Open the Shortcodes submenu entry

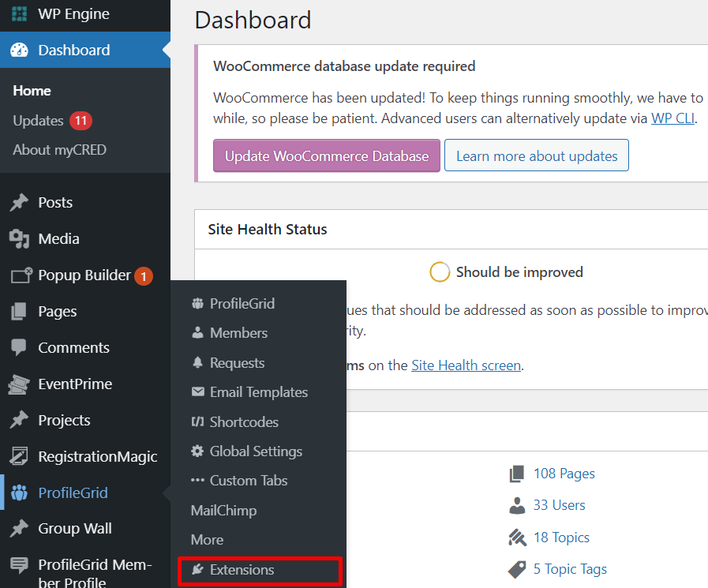tap(244, 422)
